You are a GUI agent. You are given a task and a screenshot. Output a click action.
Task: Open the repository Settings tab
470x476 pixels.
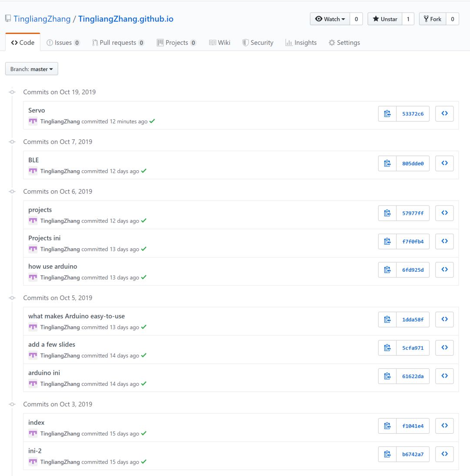pyautogui.click(x=344, y=43)
